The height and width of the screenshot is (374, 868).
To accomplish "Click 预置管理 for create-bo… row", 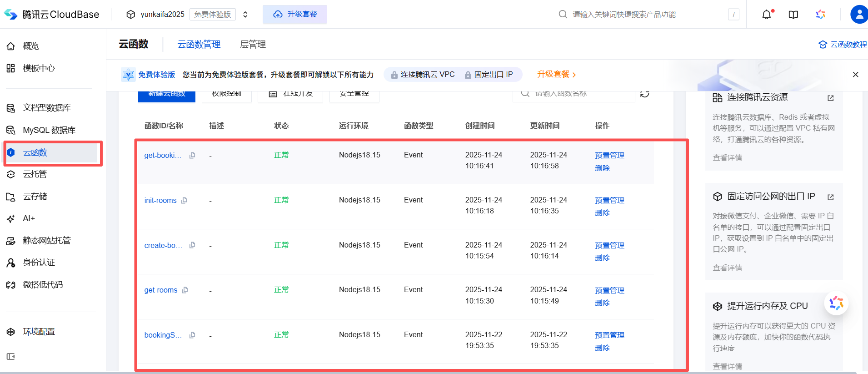I will click(609, 246).
